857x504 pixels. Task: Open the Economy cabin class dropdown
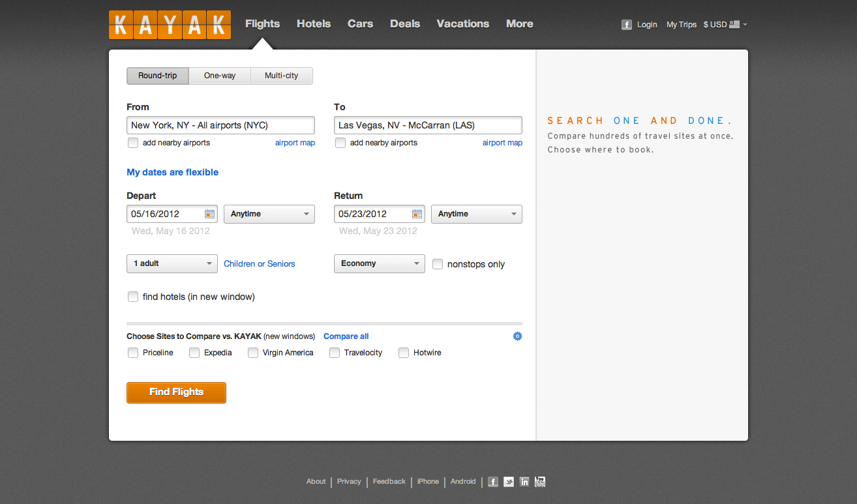pos(380,263)
